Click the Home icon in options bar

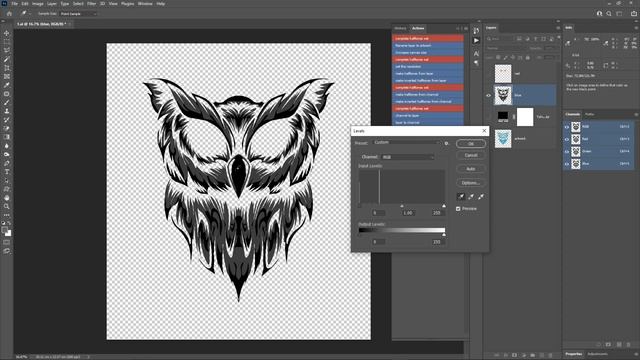pos(9,13)
